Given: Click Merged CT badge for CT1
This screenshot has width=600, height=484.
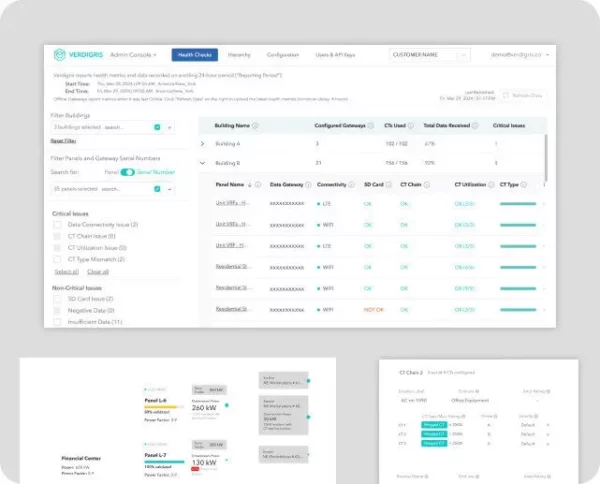Looking at the screenshot, I should [434, 425].
